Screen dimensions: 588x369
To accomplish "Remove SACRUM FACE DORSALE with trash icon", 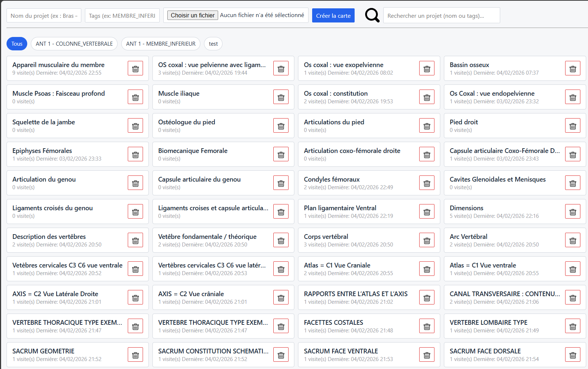I will (572, 355).
